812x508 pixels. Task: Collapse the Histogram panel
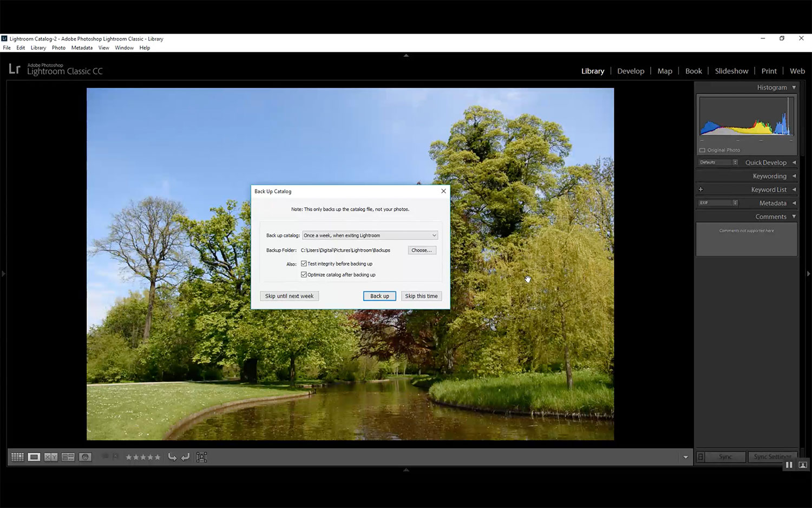[794, 88]
